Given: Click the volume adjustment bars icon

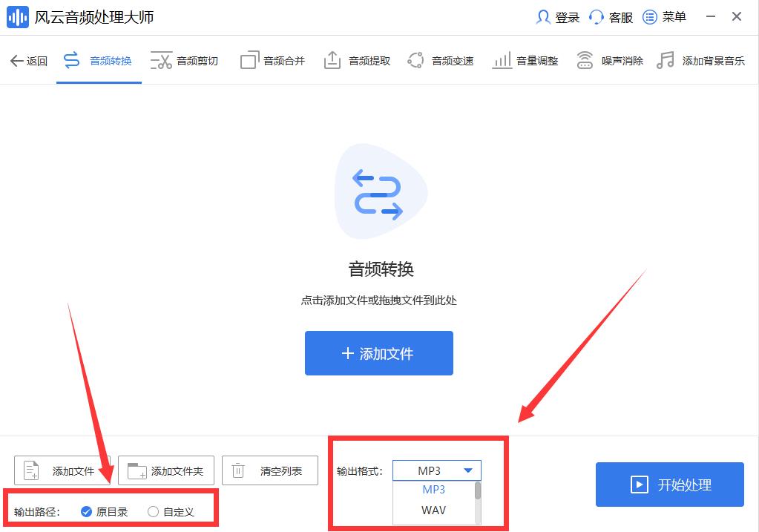Looking at the screenshot, I should 502,61.
